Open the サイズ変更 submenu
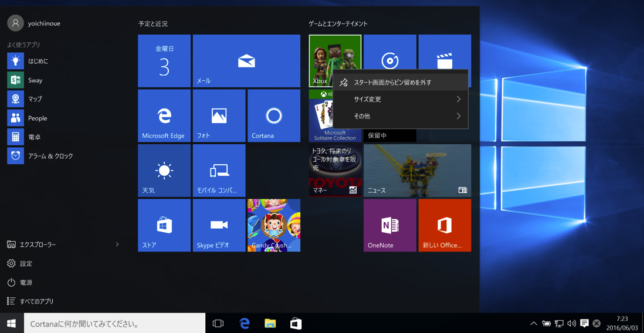This screenshot has width=644, height=333. tap(401, 99)
